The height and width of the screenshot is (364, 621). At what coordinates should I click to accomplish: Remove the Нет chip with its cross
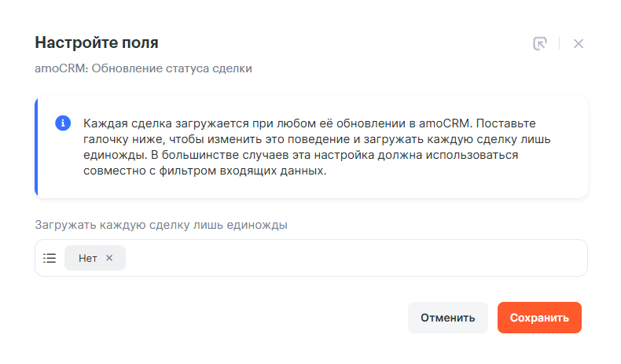tap(109, 258)
